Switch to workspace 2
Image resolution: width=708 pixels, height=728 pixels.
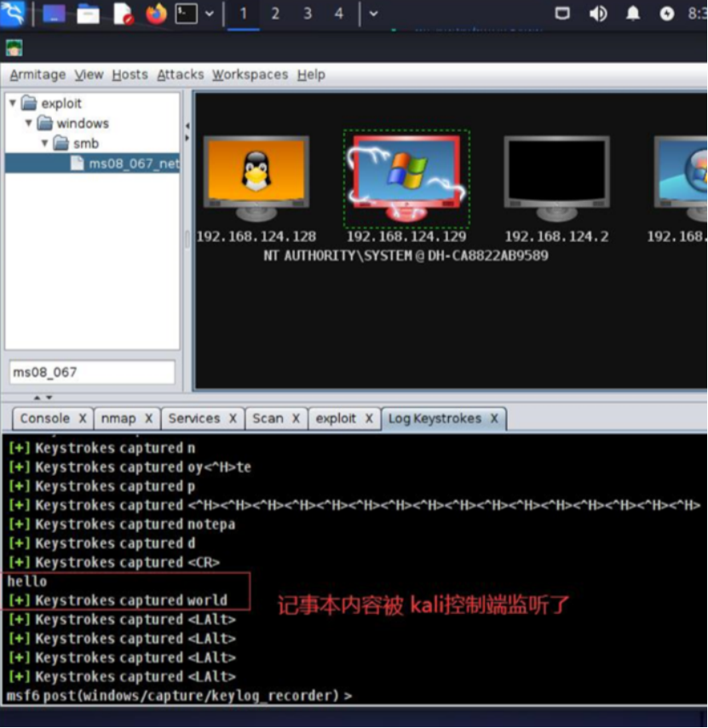tap(275, 14)
